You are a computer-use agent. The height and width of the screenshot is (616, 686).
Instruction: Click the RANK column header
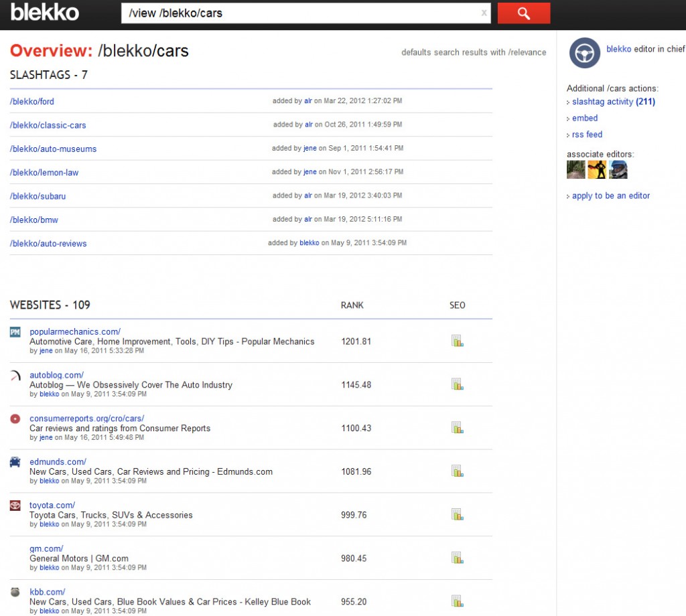click(352, 305)
